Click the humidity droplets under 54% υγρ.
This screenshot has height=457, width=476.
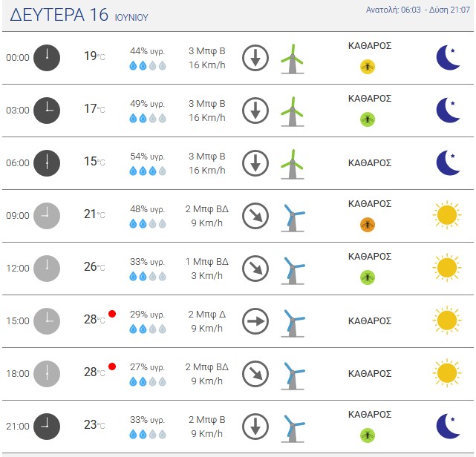148,171
